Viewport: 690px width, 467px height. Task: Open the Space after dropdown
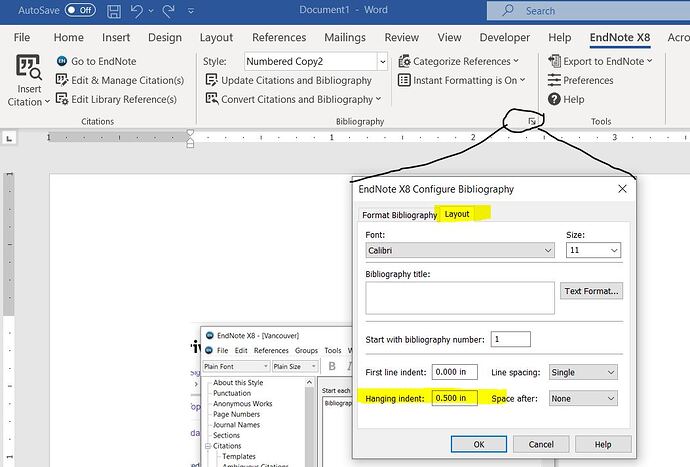[x=583, y=398]
